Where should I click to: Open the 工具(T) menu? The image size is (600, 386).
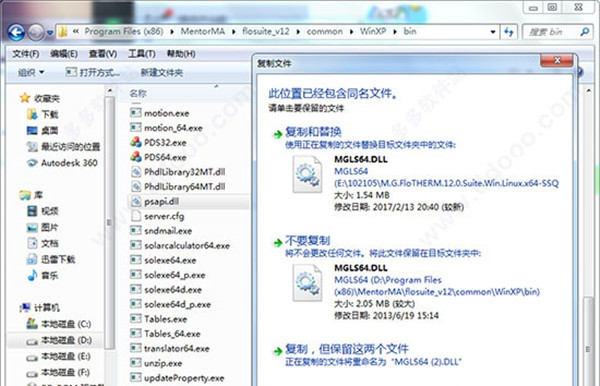[x=142, y=54]
